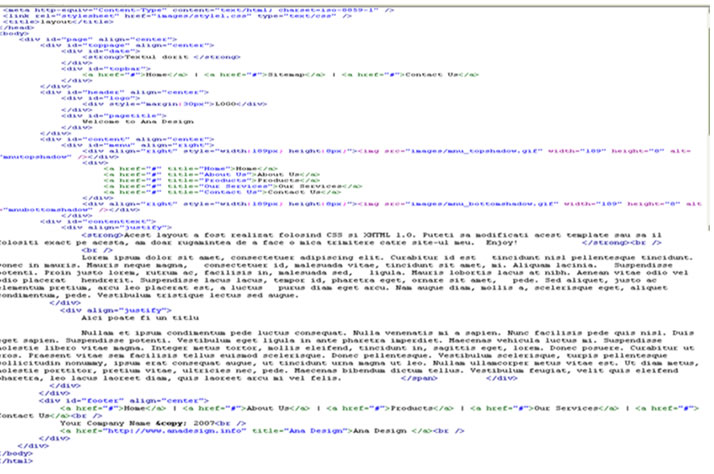Click the anchor line with title="Home"
This screenshot has height=474, width=714.
coord(190,168)
